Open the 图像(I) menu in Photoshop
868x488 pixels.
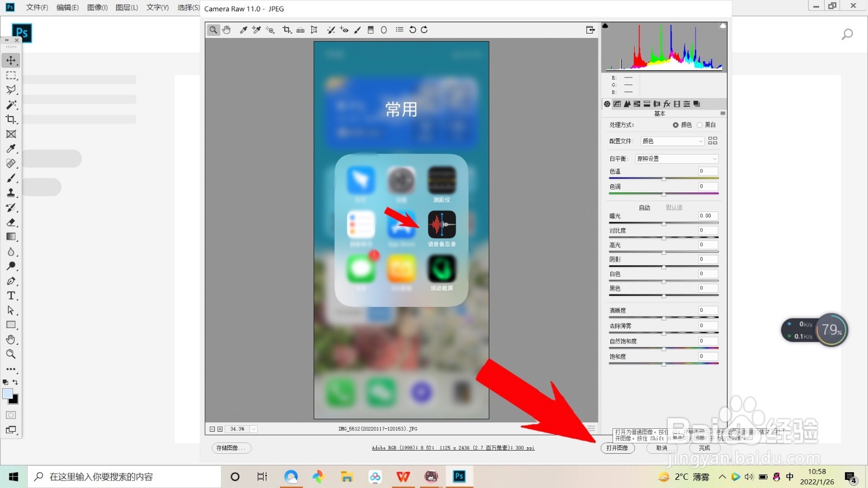[97, 8]
